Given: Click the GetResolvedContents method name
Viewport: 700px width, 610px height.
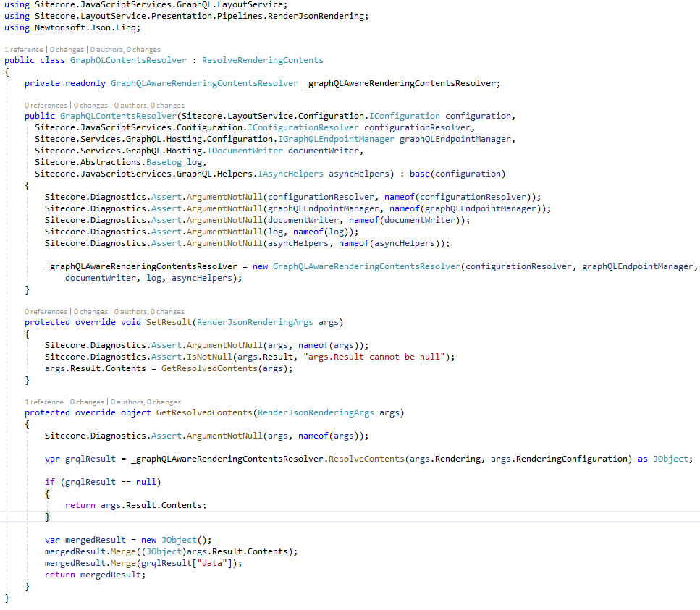Looking at the screenshot, I should 193,412.
